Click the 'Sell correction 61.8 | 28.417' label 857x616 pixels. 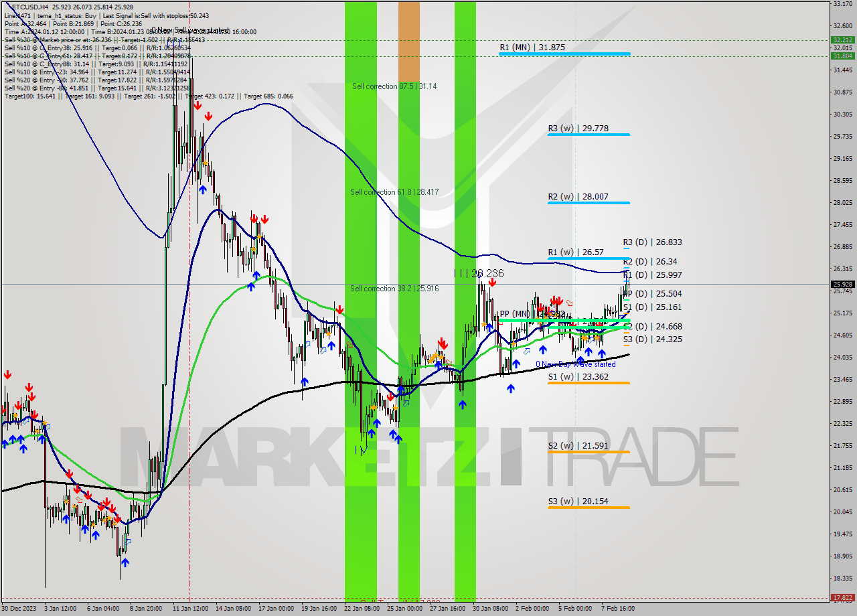point(394,192)
